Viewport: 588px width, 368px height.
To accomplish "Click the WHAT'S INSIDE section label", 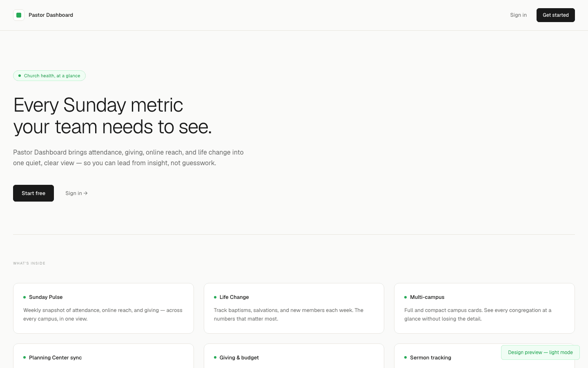I will (x=29, y=263).
